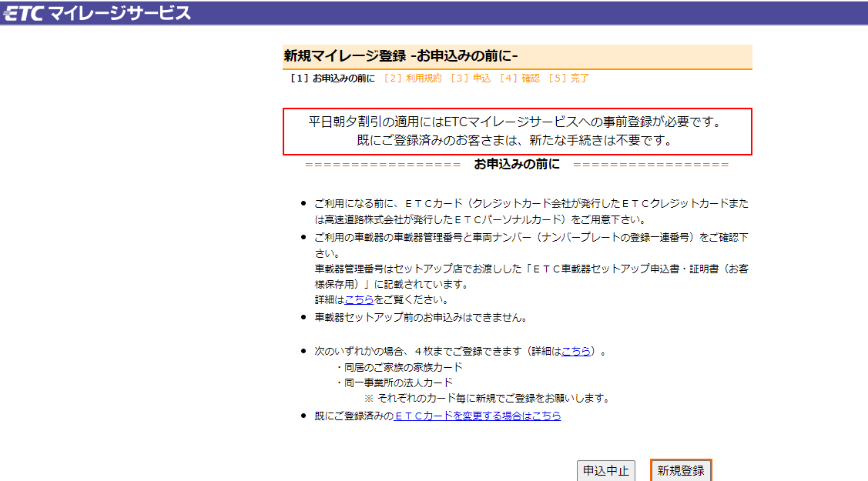Click the 同一事業所の法人カード item
The height and width of the screenshot is (481, 868).
398,382
